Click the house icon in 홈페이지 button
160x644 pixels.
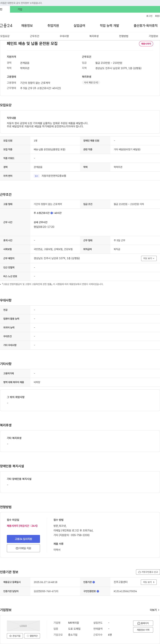(x=139, y=623)
